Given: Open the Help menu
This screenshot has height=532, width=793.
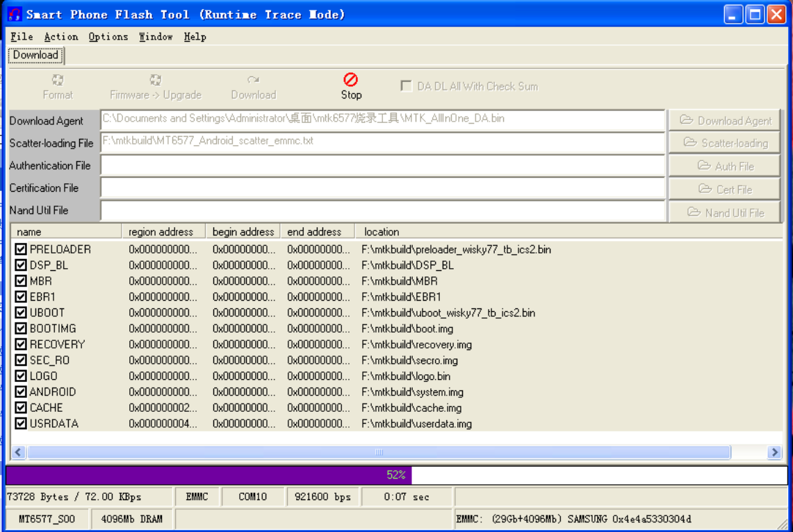Looking at the screenshot, I should click(x=195, y=36).
